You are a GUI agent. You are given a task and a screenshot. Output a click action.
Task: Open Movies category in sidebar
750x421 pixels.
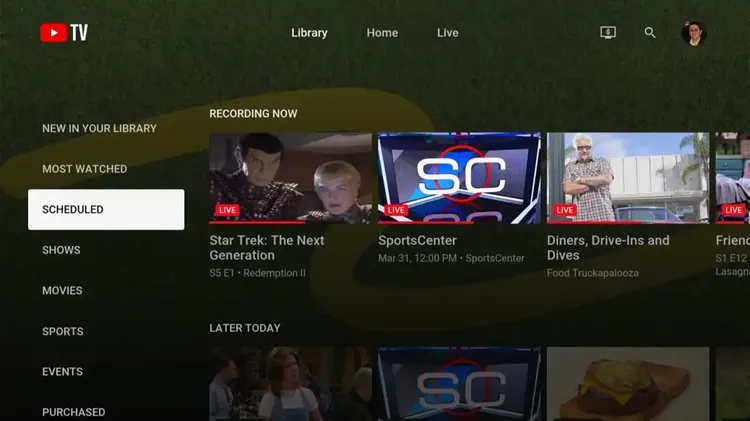[62, 290]
